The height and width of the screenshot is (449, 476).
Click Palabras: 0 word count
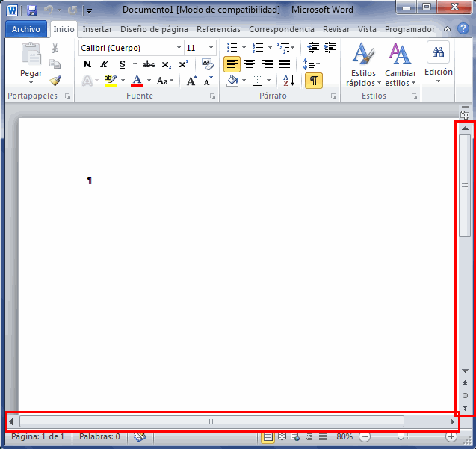click(x=99, y=436)
